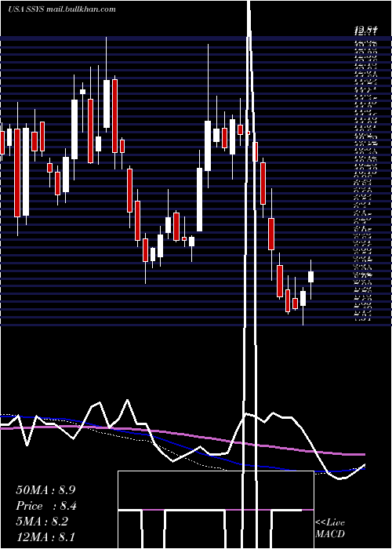The height and width of the screenshot is (549, 392).
Task: Click the "Price : 8.4" readout
Action: (46, 506)
